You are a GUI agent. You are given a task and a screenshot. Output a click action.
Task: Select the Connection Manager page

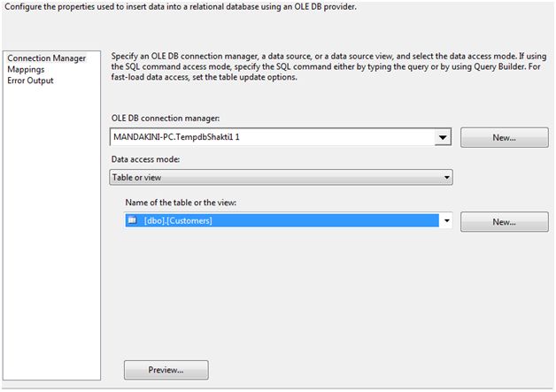tap(46, 58)
